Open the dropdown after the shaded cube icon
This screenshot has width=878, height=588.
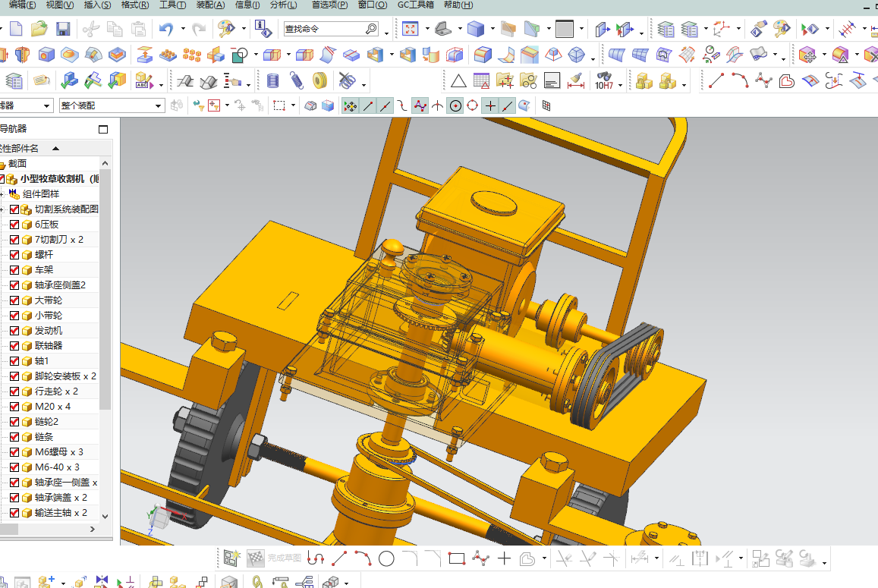click(x=492, y=29)
